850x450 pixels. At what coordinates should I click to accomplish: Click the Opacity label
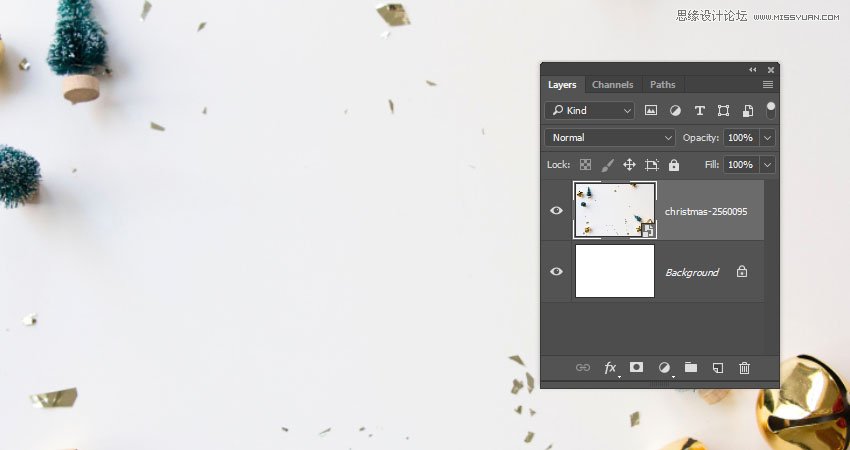(x=700, y=138)
